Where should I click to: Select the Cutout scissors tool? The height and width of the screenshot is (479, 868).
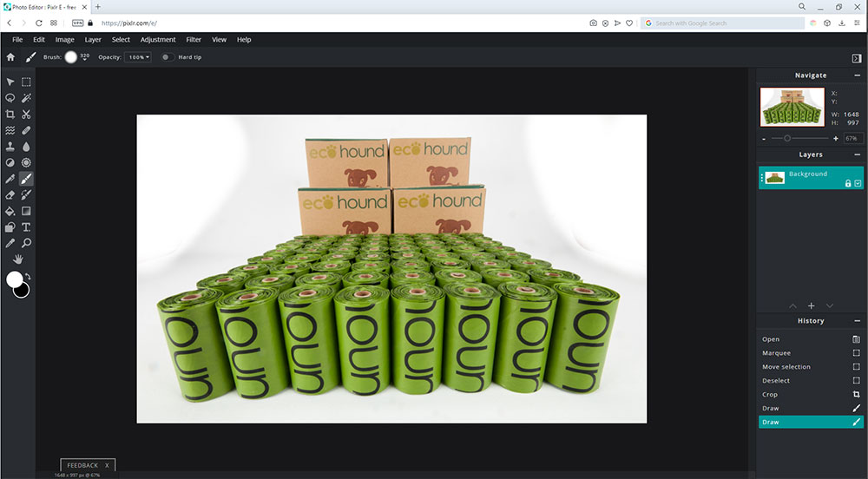pos(26,115)
